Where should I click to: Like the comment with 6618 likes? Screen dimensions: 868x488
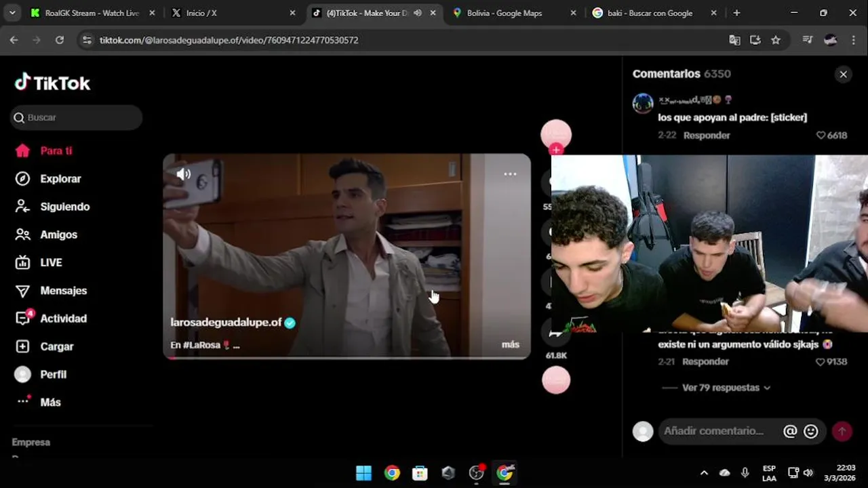tap(821, 135)
